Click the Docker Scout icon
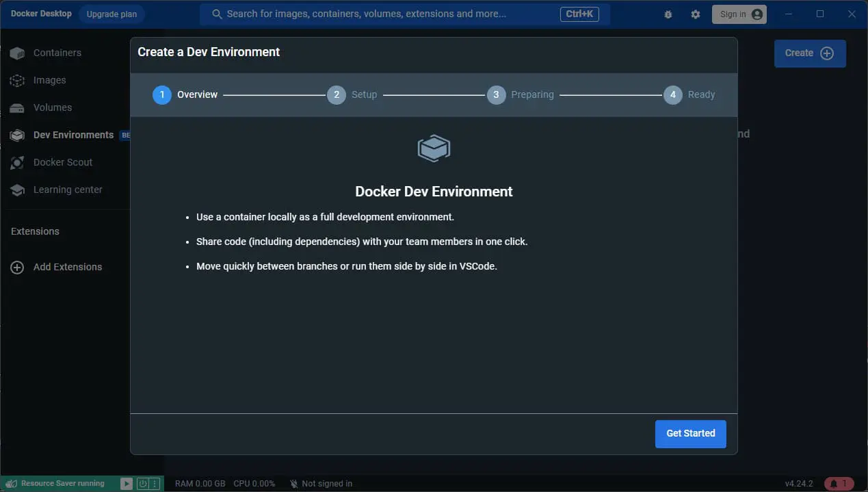 point(17,162)
